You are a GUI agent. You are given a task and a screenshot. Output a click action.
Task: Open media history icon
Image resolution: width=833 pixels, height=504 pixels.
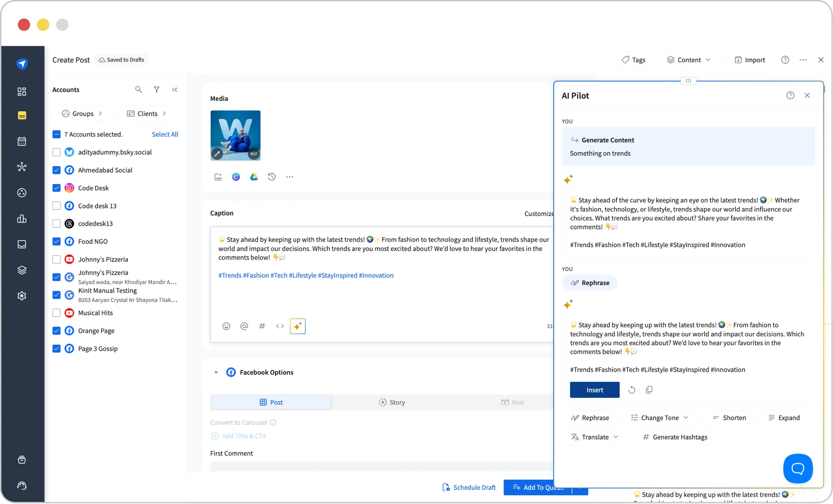[x=272, y=177]
